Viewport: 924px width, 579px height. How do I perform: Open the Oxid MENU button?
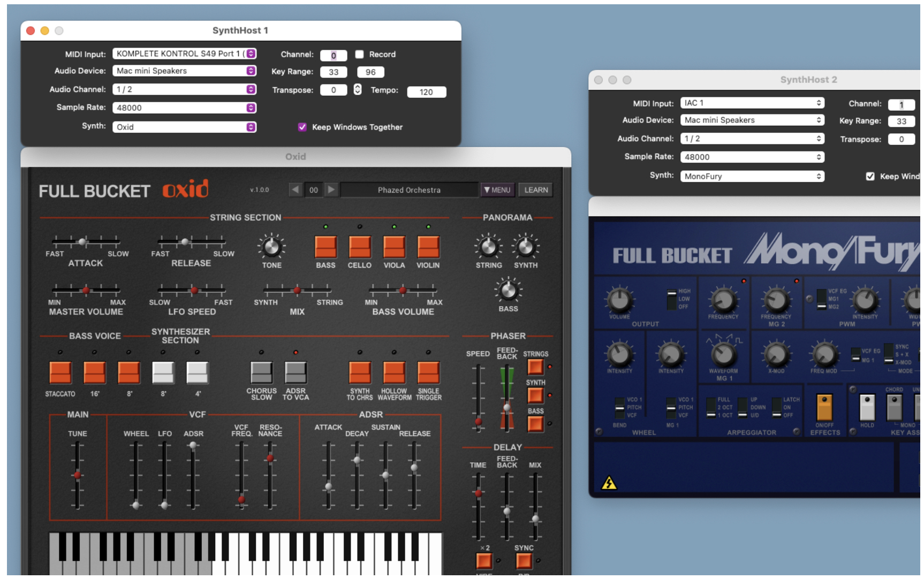click(x=498, y=189)
